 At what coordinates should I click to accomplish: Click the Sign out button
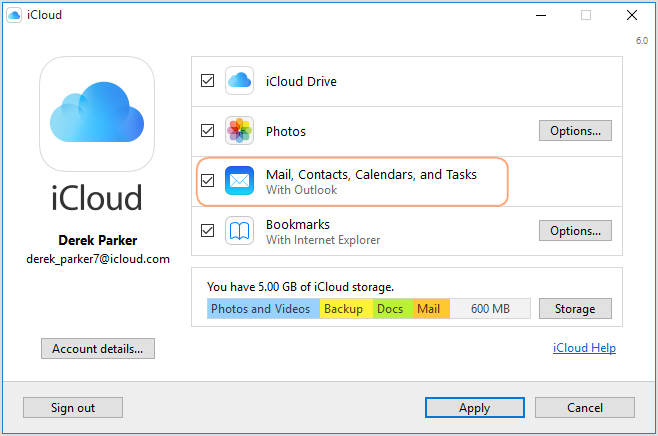point(73,407)
